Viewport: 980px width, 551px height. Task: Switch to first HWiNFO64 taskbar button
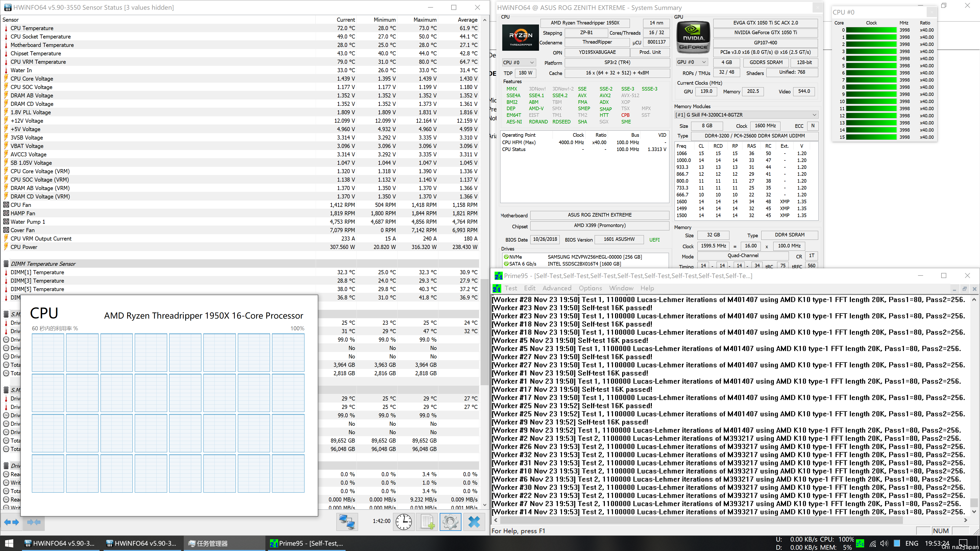(60, 543)
